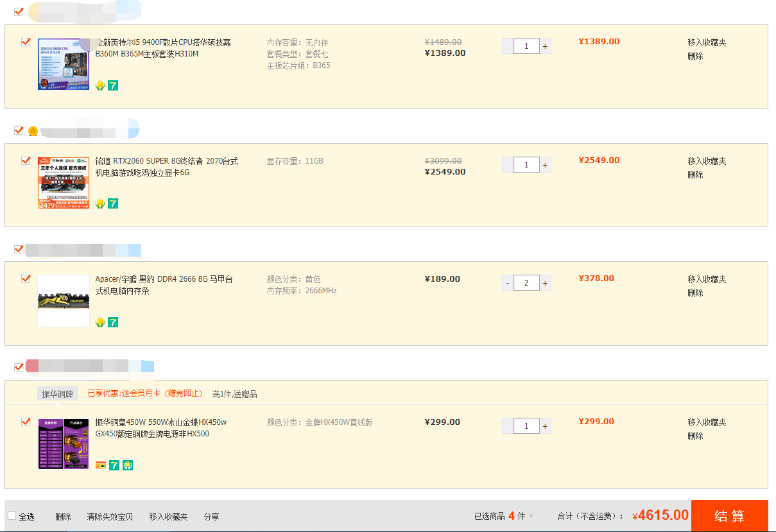The height and width of the screenshot is (532, 776).
Task: Open the Apacer DDR4 memory thumbnail
Action: 64,301
